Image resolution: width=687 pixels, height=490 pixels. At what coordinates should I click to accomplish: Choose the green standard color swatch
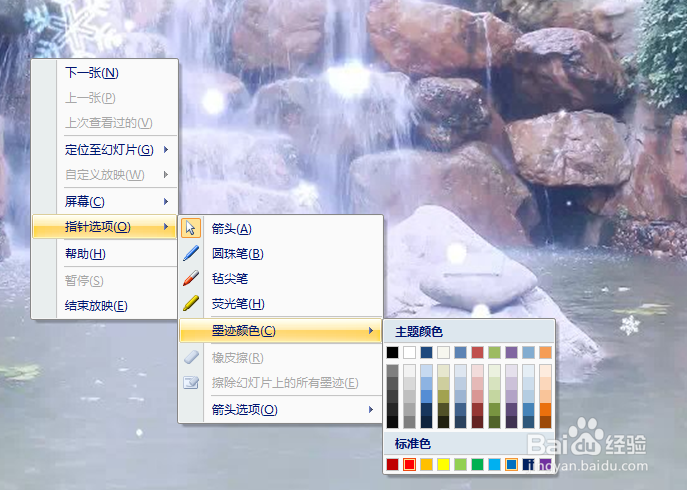pyautogui.click(x=478, y=465)
